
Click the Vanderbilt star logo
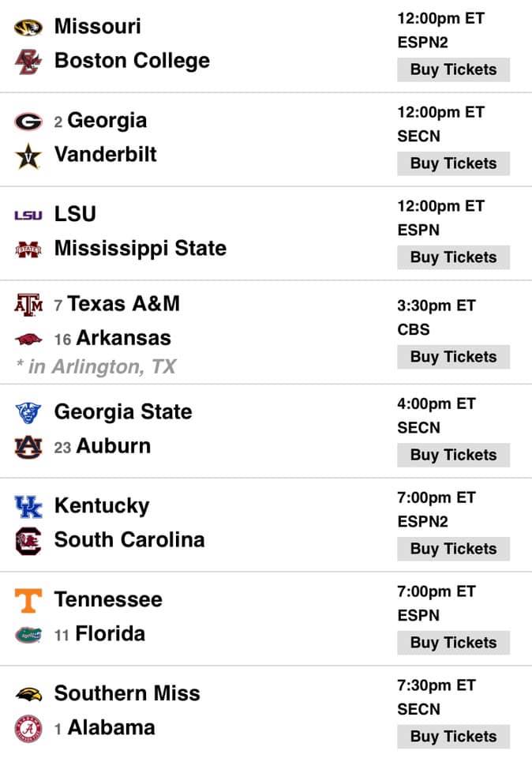coord(28,156)
